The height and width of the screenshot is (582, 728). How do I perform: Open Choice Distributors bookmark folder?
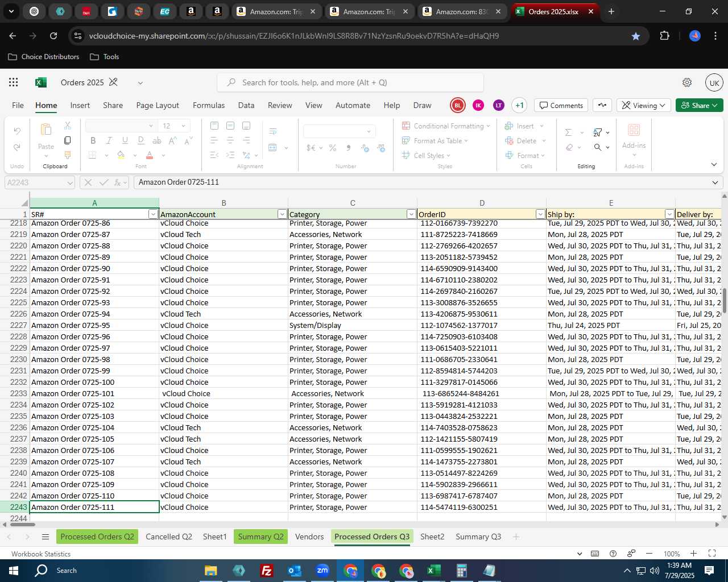(44, 57)
